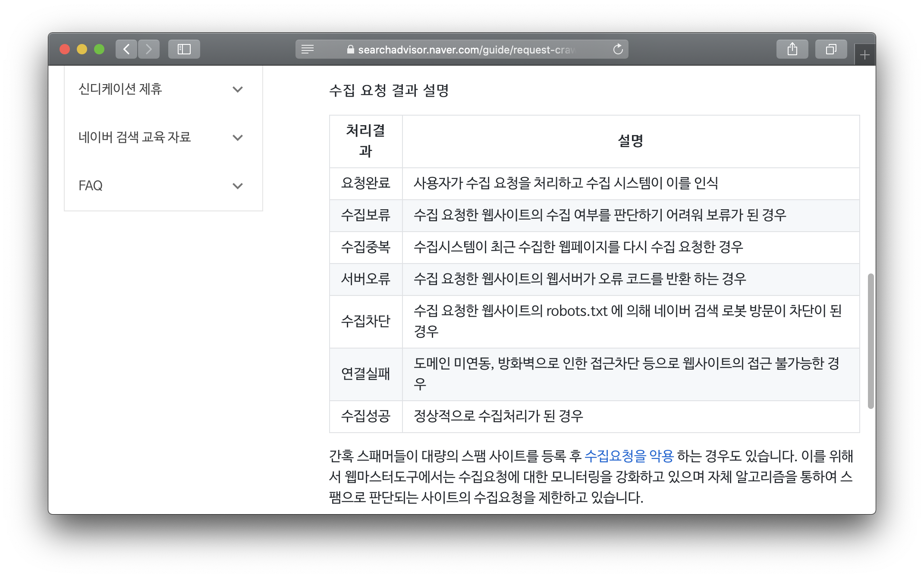Follow the 수집요청을 악용 link
Viewport: 924px width, 578px height.
(629, 456)
